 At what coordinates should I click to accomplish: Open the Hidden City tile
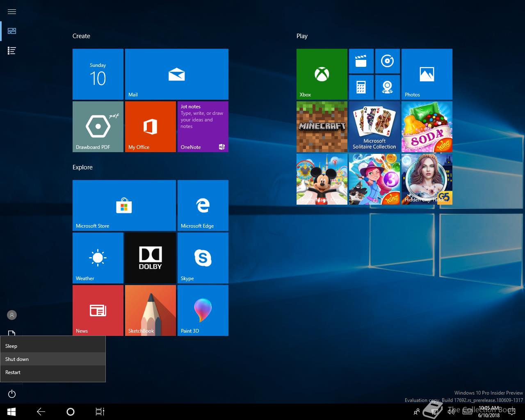(x=427, y=179)
